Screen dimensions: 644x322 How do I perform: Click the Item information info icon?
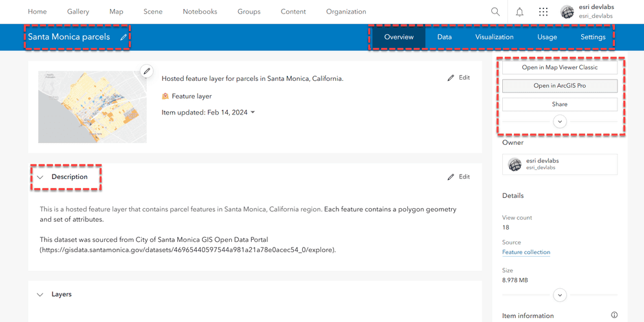pos(614,316)
